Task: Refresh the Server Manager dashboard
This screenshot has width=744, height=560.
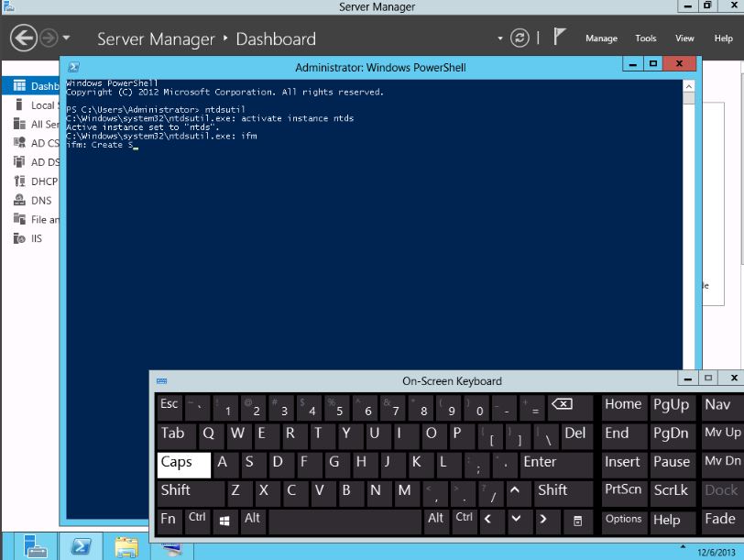Action: [x=520, y=38]
